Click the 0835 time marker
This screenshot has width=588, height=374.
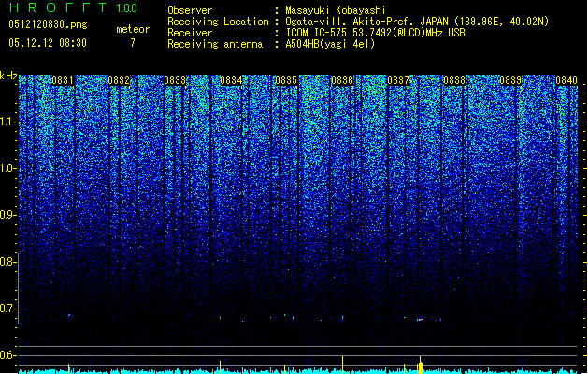tap(286, 80)
